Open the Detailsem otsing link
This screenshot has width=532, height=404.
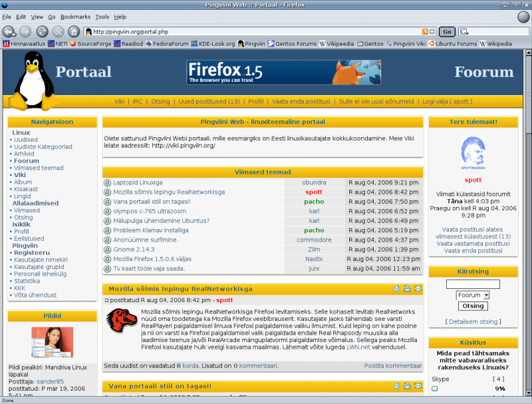pyautogui.click(x=473, y=321)
